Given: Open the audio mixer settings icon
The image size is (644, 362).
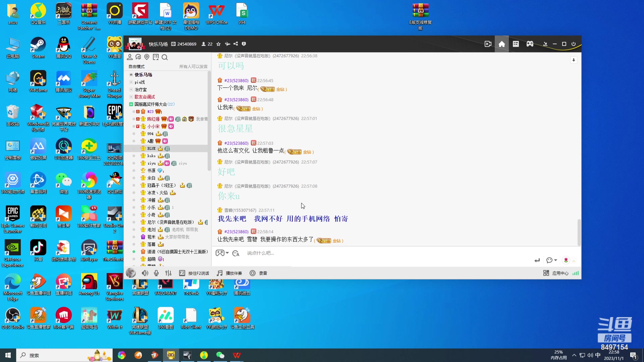Looking at the screenshot, I should 168,273.
